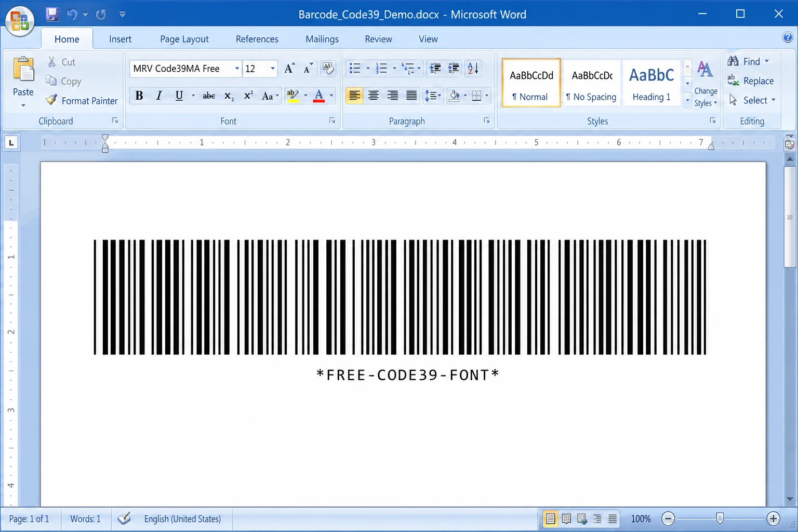Apply red font color
798x532 pixels.
pyautogui.click(x=319, y=96)
